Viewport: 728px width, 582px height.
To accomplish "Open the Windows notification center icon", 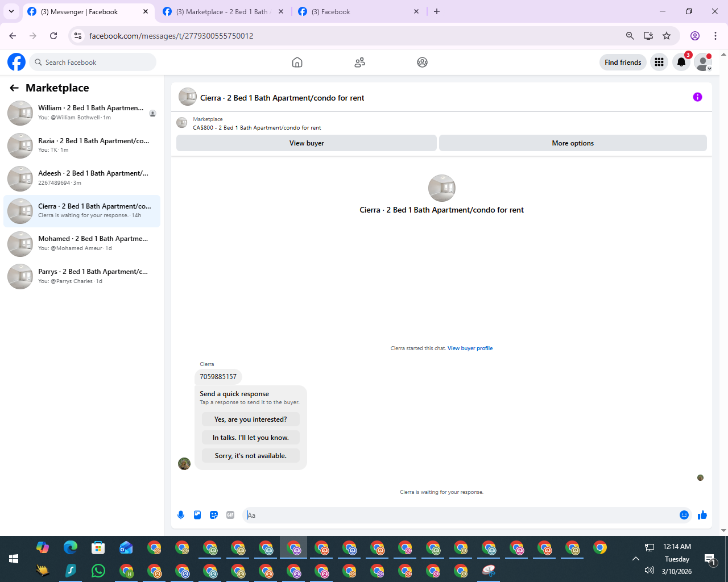I will pos(710,560).
